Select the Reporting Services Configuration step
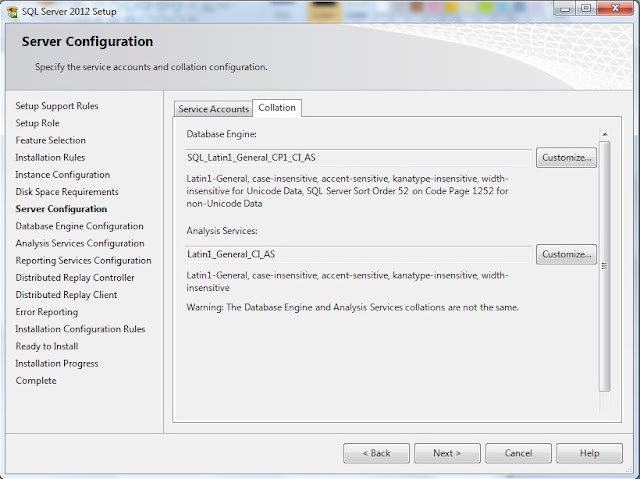The width and height of the screenshot is (640, 479). pos(83,260)
